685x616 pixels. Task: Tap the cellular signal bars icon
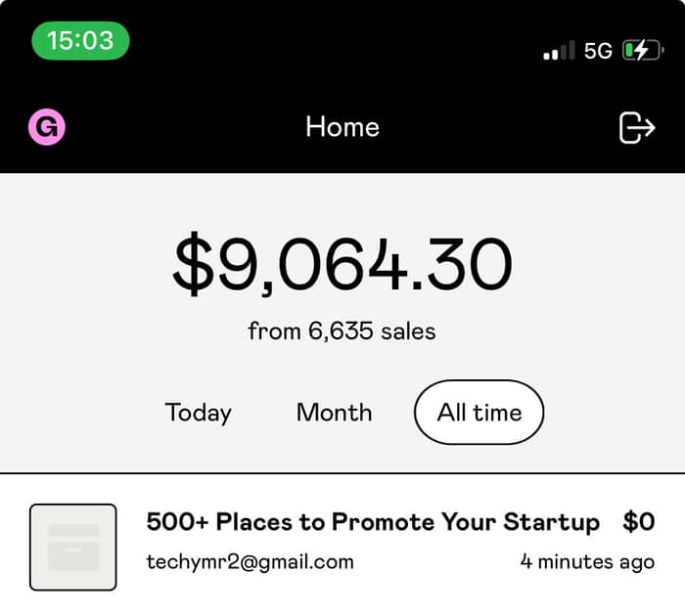pos(559,51)
